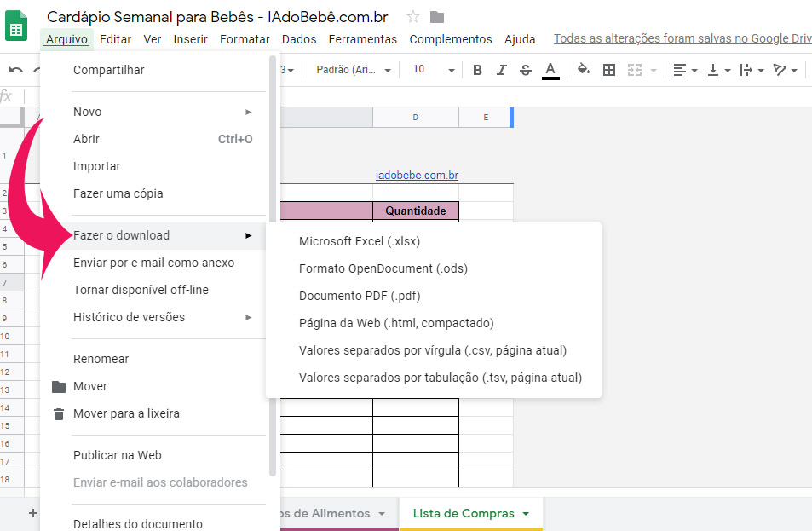Viewport: 812px width, 531px height.
Task: Expand the Lista de Compras tab arrow
Action: point(526,514)
